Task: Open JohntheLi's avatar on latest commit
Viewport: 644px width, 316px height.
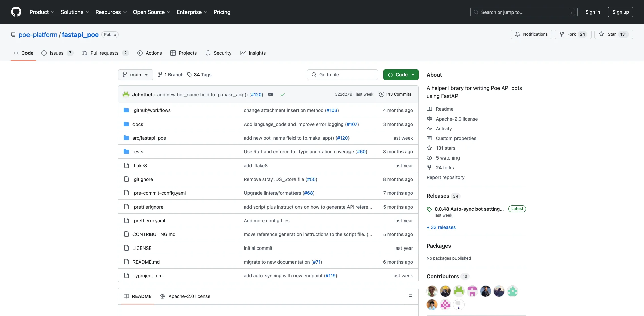Action: (x=126, y=94)
